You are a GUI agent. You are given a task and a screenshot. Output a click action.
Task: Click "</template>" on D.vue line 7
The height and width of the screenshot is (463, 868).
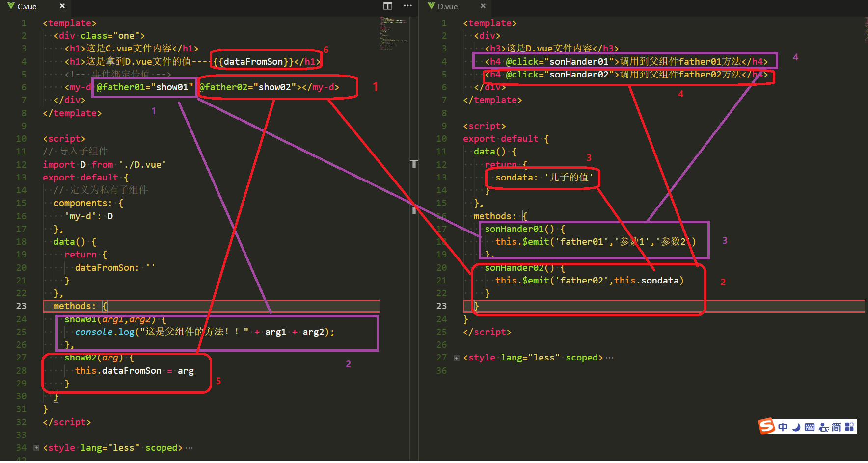coord(492,100)
